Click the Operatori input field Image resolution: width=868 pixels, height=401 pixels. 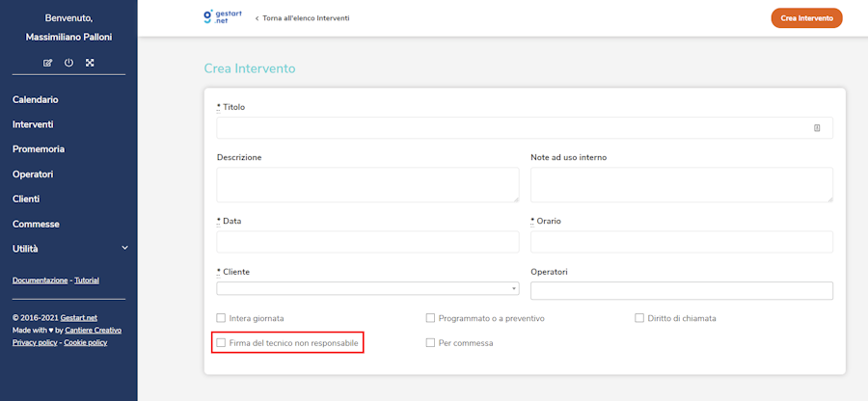click(682, 290)
